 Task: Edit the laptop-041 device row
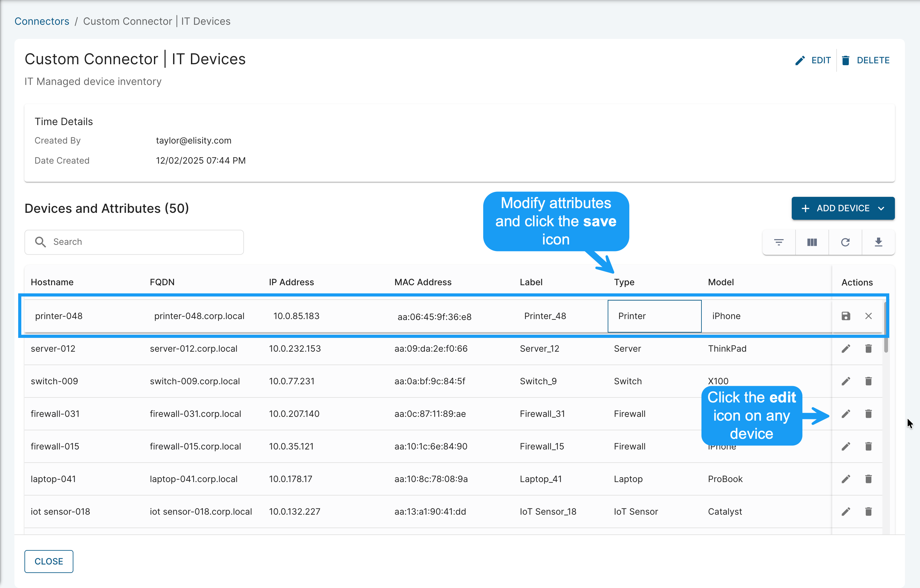coord(845,479)
